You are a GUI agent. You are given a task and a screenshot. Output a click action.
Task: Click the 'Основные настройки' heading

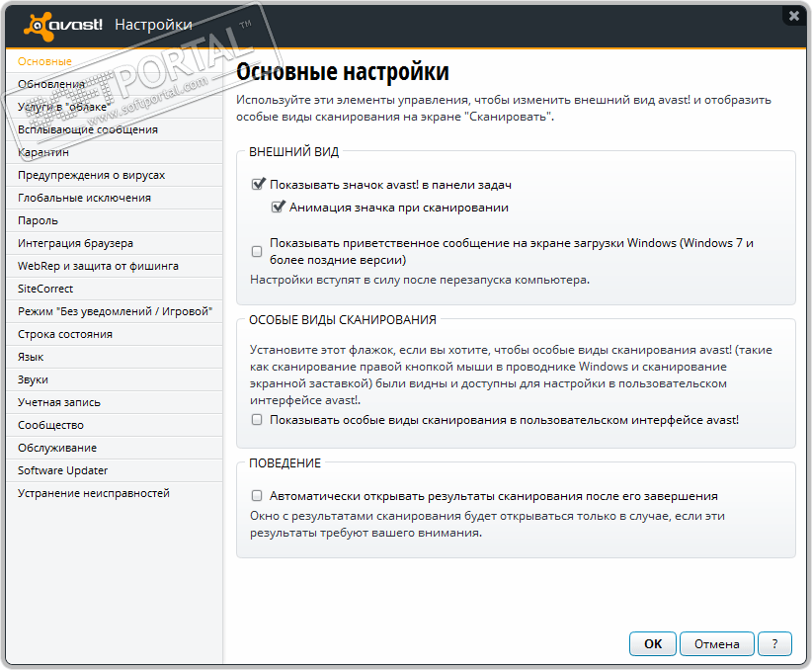coord(343,71)
